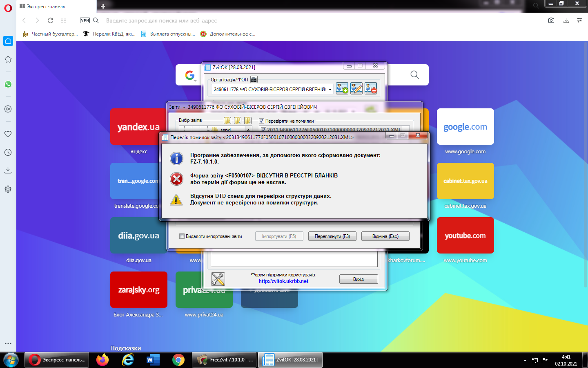Open a new browser tab with the plus button
The image size is (588, 368).
point(103,6)
